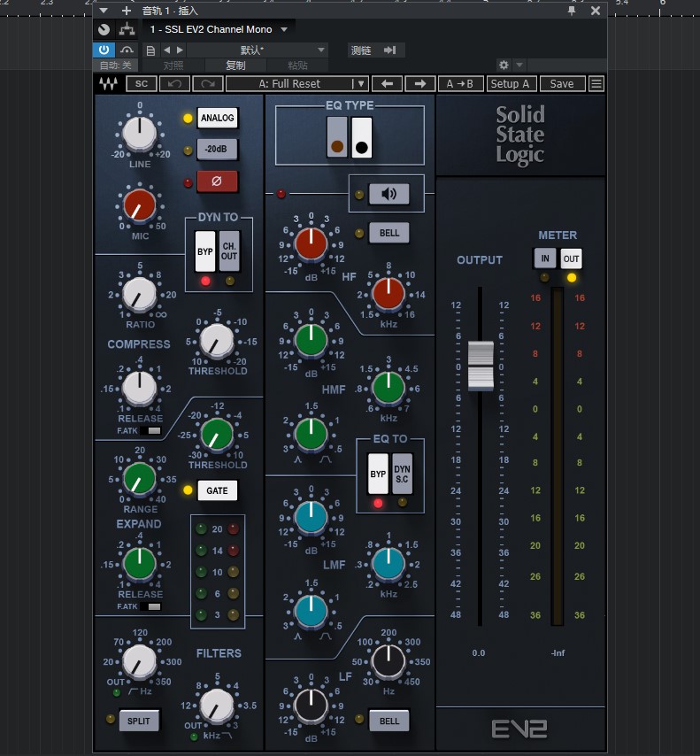Click the red HF kHz frequency knob
The width and height of the screenshot is (700, 756).
[x=388, y=293]
